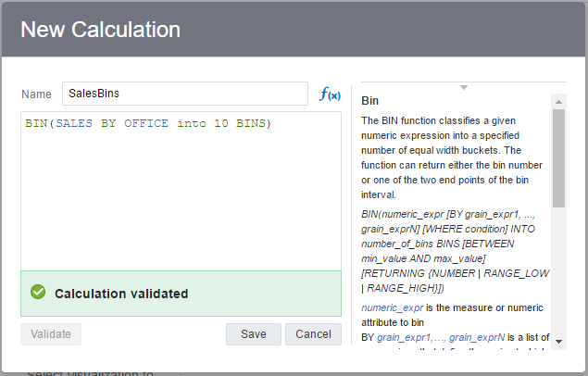Click the function help scroll up arrow
The image size is (588, 376).
[558, 102]
